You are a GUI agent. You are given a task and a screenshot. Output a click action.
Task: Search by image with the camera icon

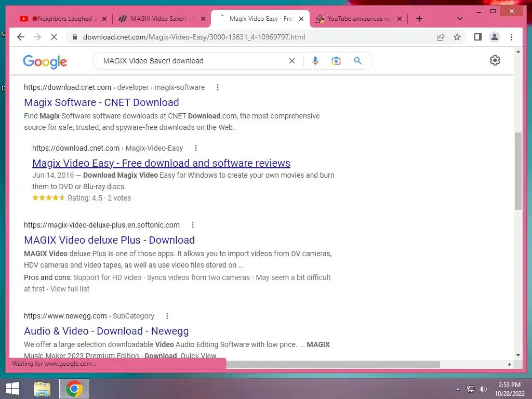coord(336,61)
